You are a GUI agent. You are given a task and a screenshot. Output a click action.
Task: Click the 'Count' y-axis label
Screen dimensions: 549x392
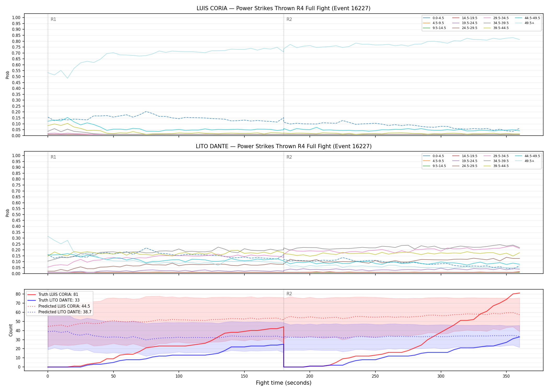(11, 330)
